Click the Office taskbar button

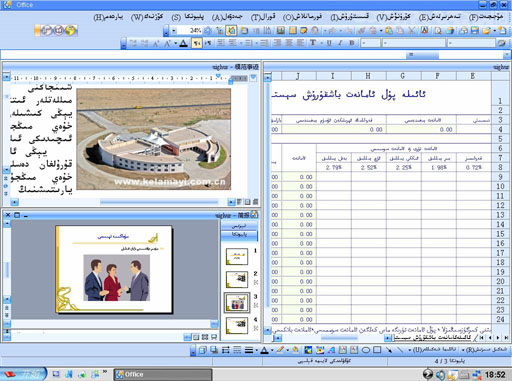tap(162, 374)
